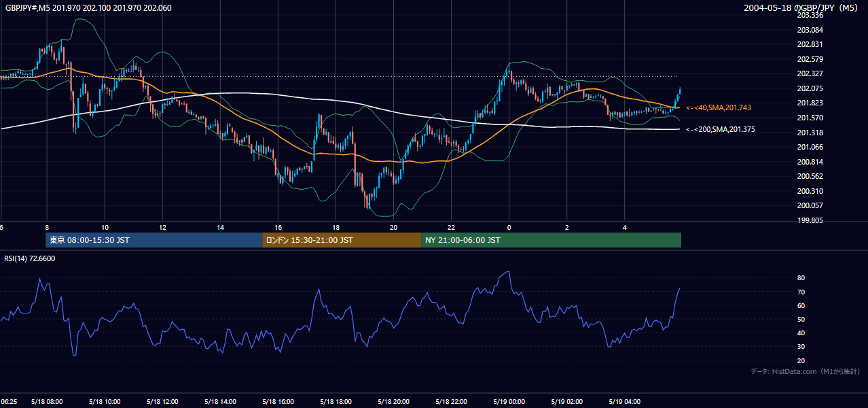868x408 pixels.
Task: Click the HistData.com data source credit
Action: click(806, 371)
